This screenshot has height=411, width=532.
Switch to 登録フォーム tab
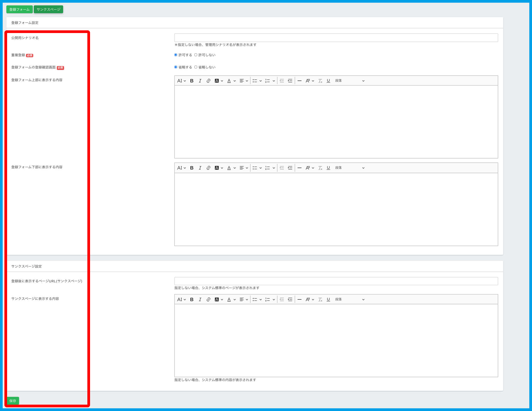click(x=19, y=10)
